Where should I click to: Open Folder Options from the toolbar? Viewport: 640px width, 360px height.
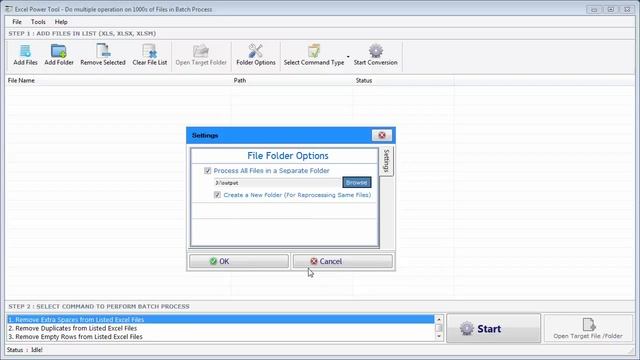click(x=256, y=55)
